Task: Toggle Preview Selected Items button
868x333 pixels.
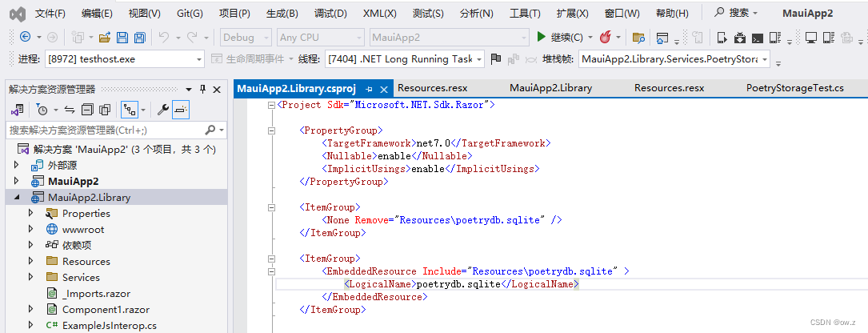Action: (x=181, y=109)
